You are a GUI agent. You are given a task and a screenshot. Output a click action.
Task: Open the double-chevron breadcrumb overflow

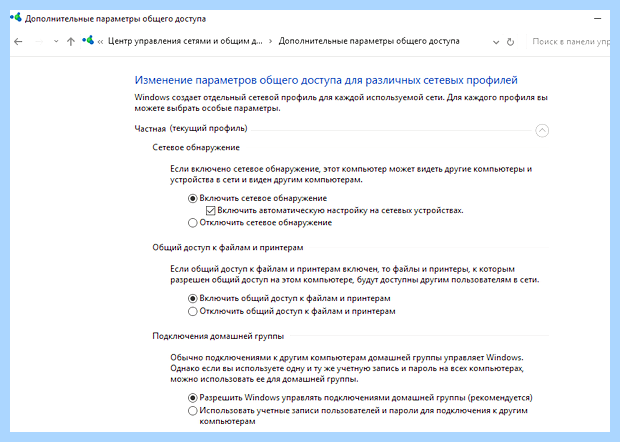coord(100,42)
